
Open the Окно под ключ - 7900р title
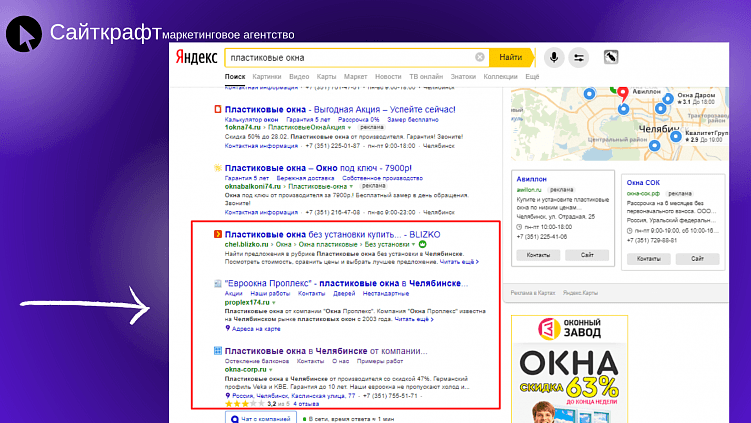click(x=318, y=168)
